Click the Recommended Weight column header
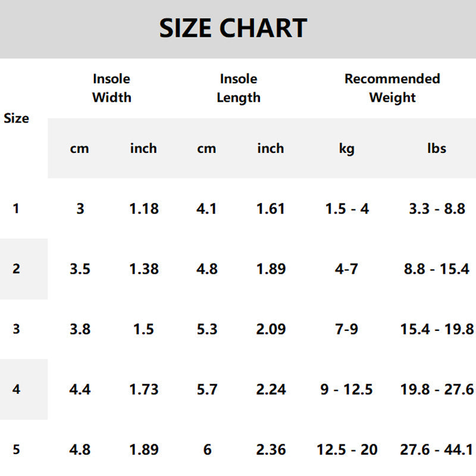This screenshot has height=476, width=476. [x=392, y=88]
